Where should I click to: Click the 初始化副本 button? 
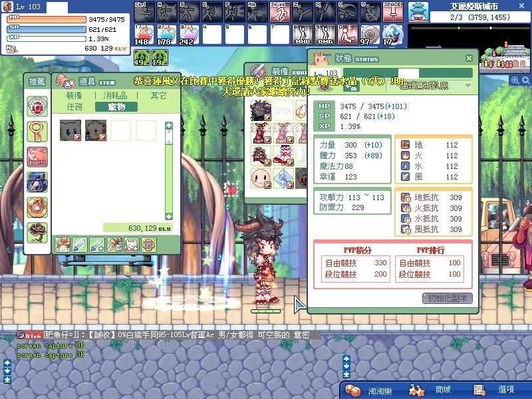coord(448,298)
